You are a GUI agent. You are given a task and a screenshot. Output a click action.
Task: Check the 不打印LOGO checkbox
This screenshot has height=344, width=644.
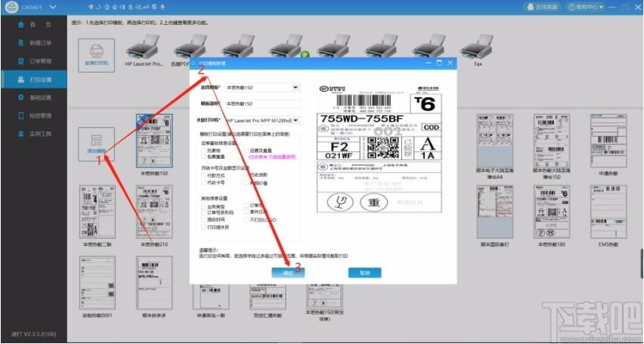point(246,220)
